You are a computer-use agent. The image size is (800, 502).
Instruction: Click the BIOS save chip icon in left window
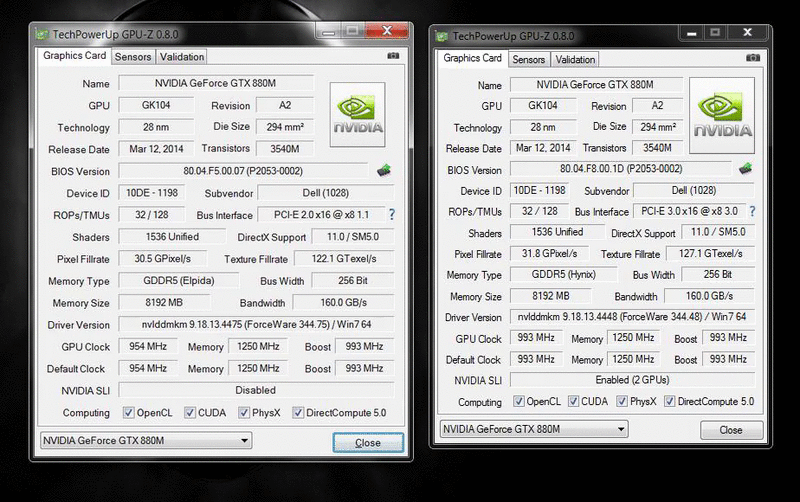[384, 170]
